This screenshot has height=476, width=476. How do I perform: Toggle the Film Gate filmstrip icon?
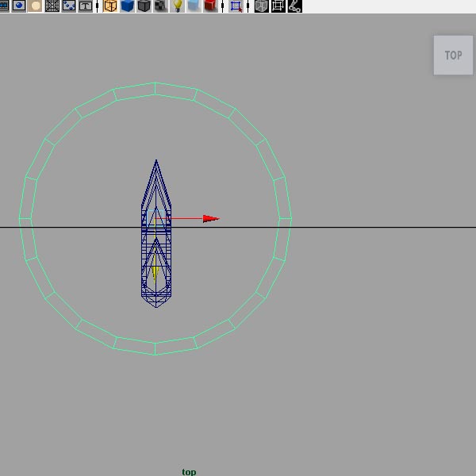point(4,6)
